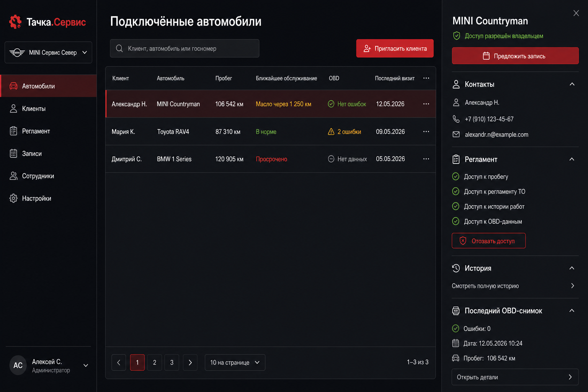The image size is (588, 392).
Task: Collapse the Регламент panel section
Action: (572, 159)
